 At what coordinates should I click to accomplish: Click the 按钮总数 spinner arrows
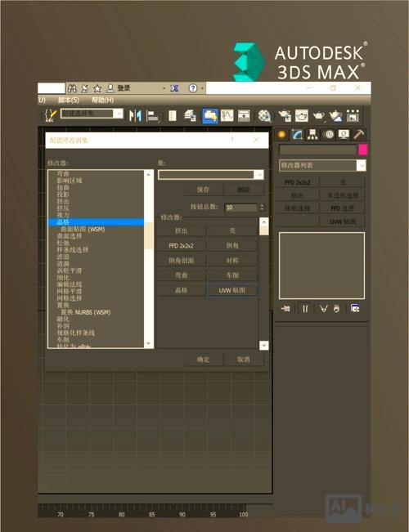point(262,208)
